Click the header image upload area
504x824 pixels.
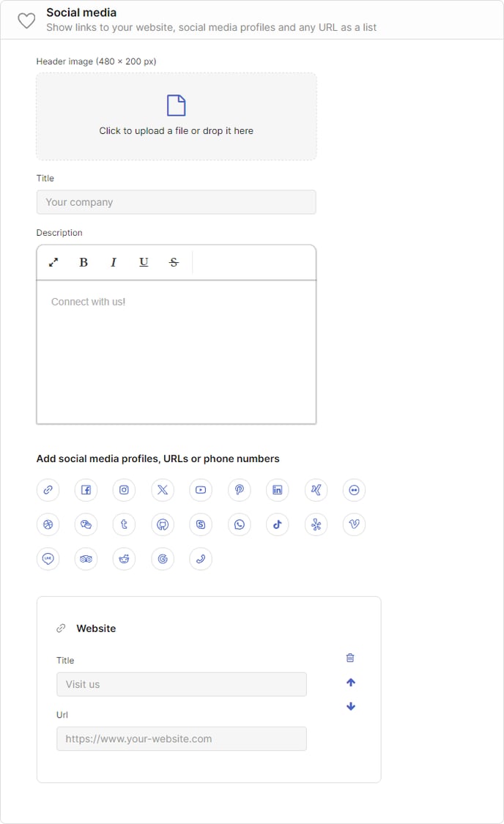click(x=176, y=116)
